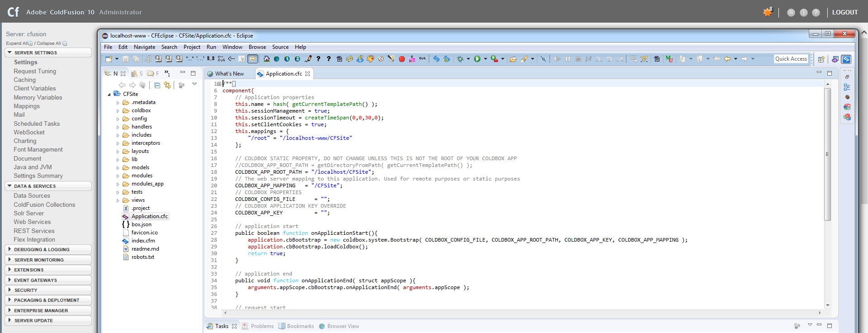Click the red record circle icon
This screenshot has height=333, width=868.
402,59
